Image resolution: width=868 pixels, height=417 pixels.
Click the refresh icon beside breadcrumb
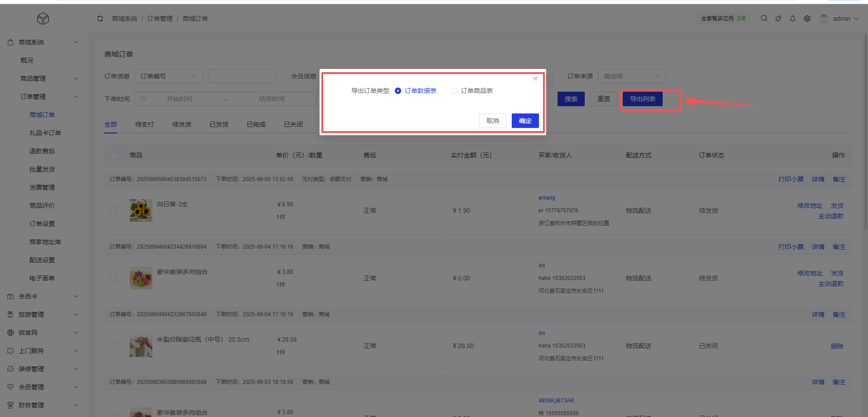click(x=100, y=19)
